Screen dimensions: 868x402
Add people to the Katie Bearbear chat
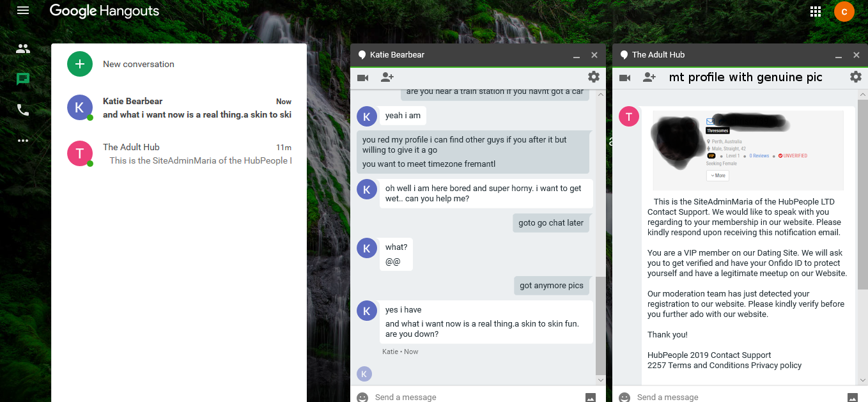tap(387, 77)
